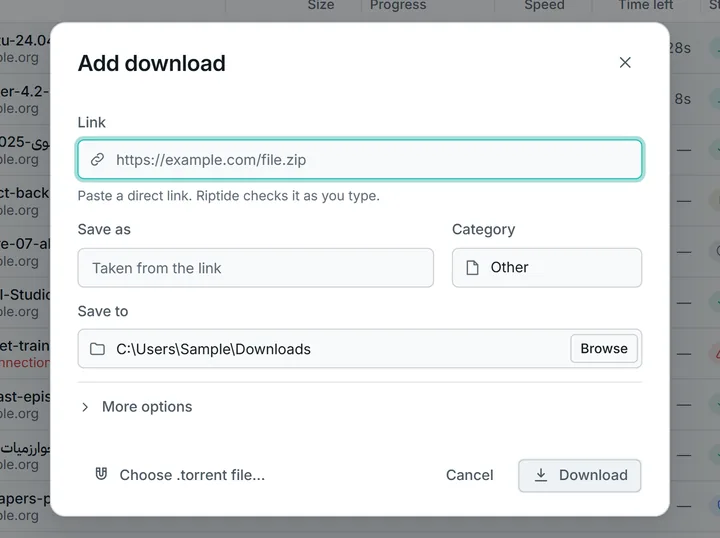This screenshot has width=720, height=538.
Task: Click the Progress column header behind the dialog
Action: click(x=398, y=5)
